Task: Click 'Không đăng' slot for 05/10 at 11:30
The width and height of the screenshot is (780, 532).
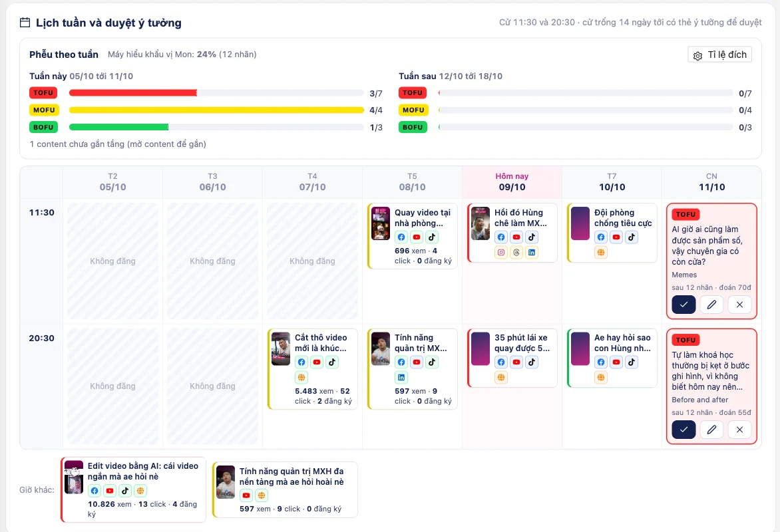Action: (x=112, y=261)
